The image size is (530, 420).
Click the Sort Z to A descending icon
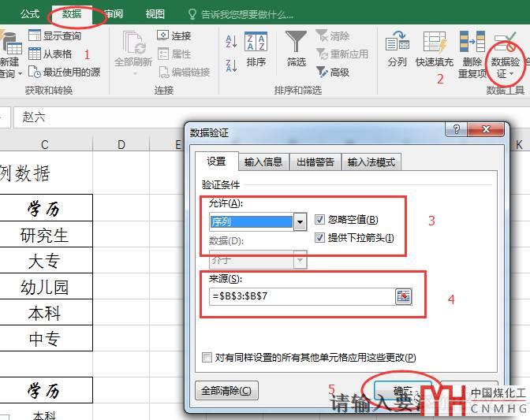point(231,65)
